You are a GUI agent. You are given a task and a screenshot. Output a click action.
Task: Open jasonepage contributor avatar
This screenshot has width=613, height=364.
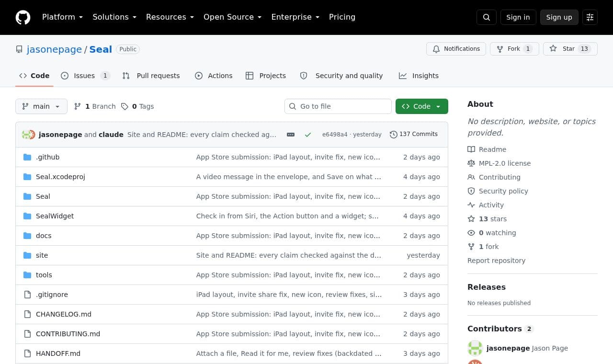[475, 348]
